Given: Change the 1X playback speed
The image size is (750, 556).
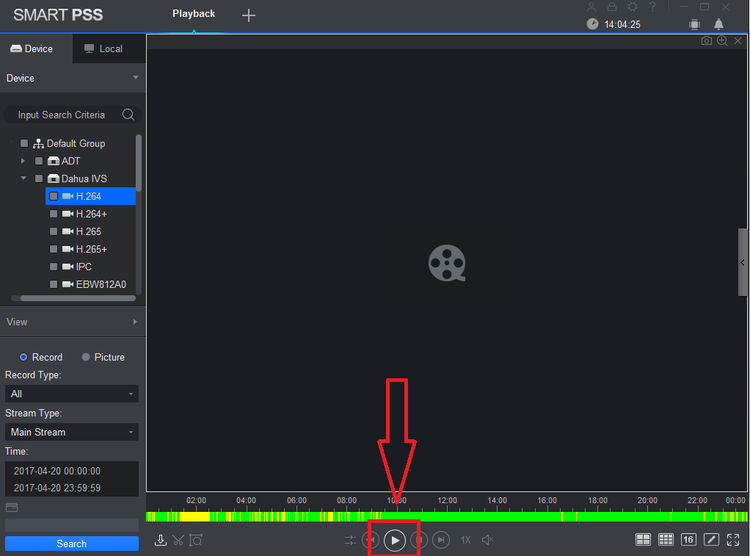Looking at the screenshot, I should click(x=465, y=540).
